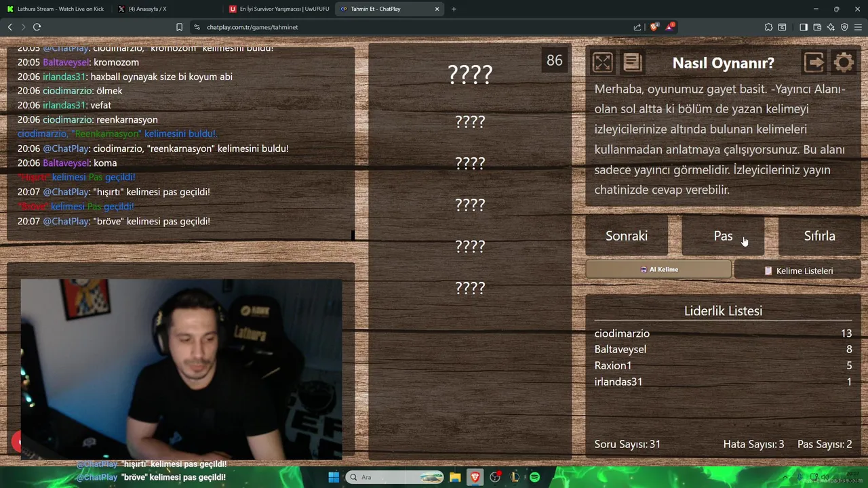
Task: Open Brave Rewards triangle icon
Action: click(x=670, y=27)
